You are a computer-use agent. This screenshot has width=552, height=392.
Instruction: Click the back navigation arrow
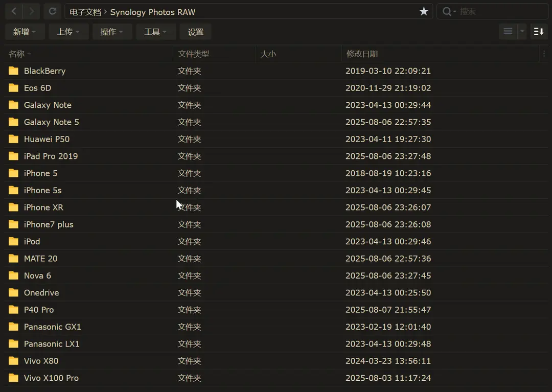[14, 11]
